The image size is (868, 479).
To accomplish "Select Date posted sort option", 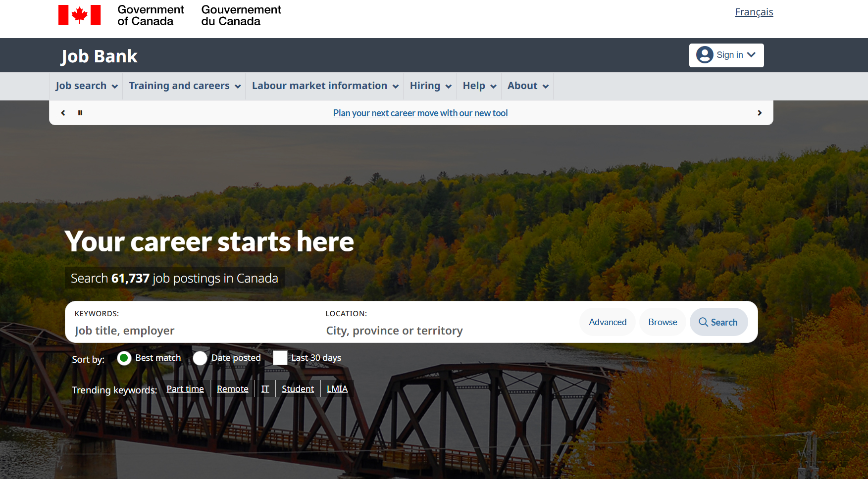I will click(x=200, y=358).
